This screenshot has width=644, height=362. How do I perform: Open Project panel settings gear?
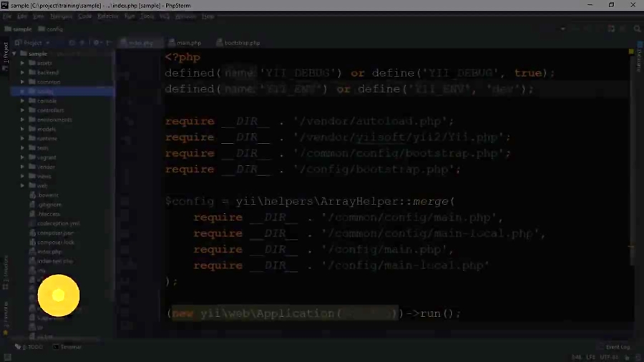point(97,43)
